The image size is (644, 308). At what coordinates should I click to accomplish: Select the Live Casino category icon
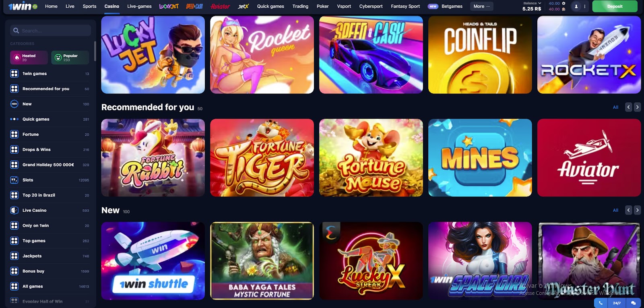pyautogui.click(x=14, y=210)
